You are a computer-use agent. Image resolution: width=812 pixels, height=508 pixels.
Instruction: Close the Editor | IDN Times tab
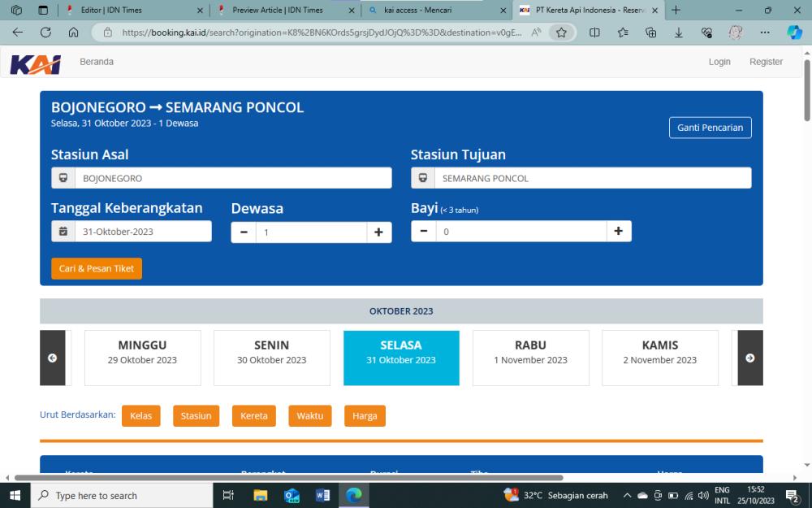200,10
